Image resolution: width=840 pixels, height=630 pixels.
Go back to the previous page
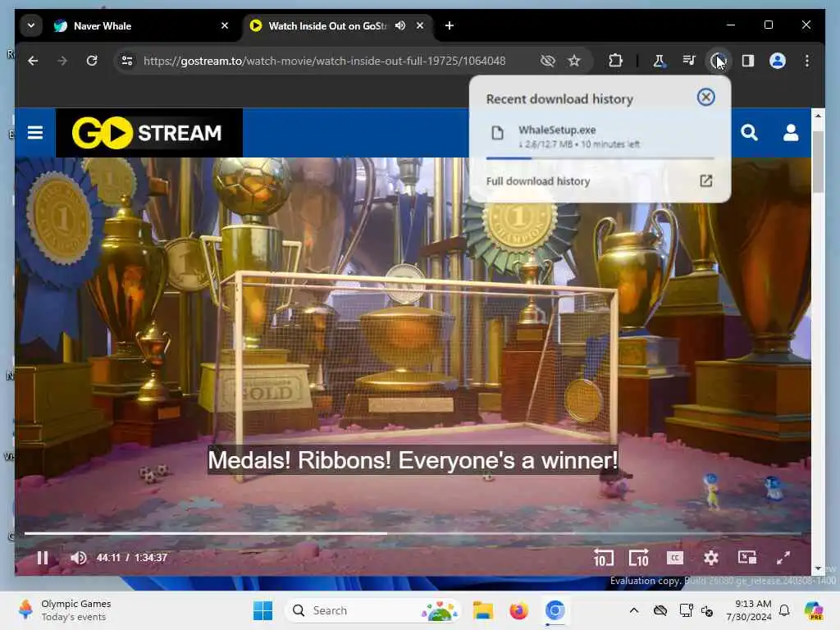pyautogui.click(x=33, y=61)
